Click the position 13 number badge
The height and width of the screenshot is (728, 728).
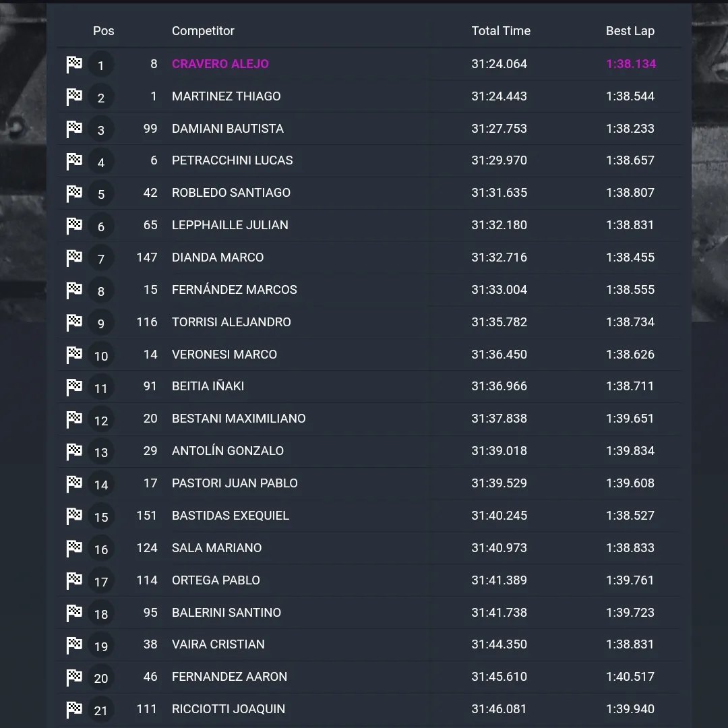pos(100,452)
